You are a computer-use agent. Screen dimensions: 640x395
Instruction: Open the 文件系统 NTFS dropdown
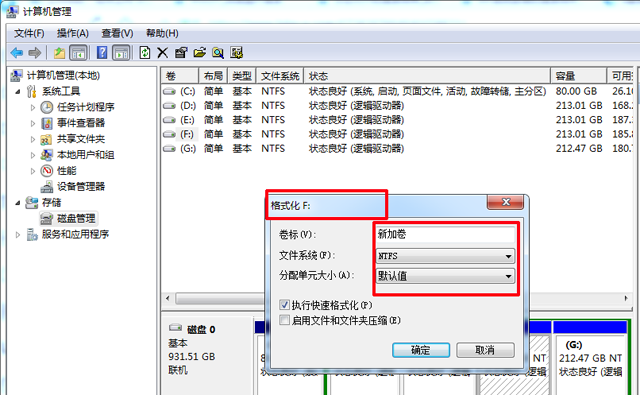(445, 256)
